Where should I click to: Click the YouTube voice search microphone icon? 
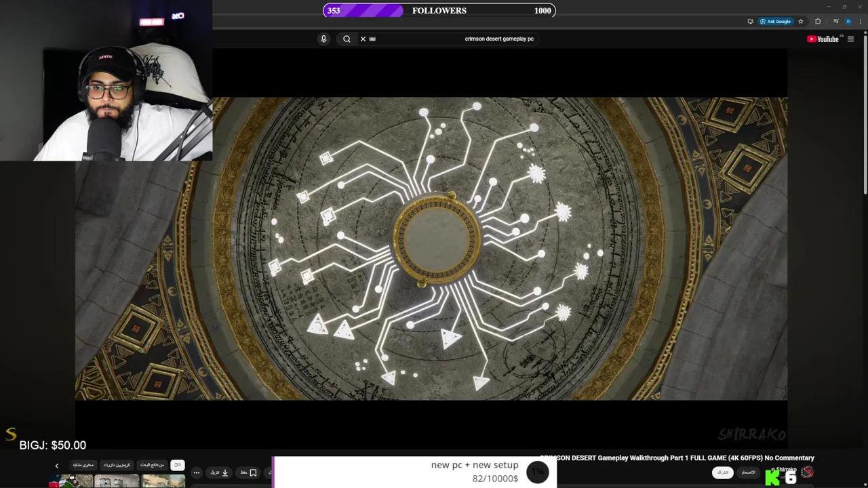323,39
